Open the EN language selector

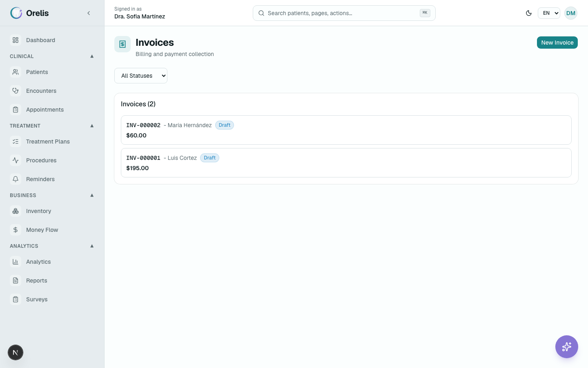pos(549,13)
